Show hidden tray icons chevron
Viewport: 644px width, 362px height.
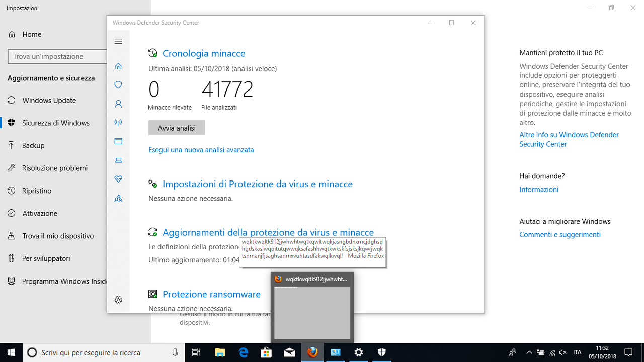click(x=529, y=352)
